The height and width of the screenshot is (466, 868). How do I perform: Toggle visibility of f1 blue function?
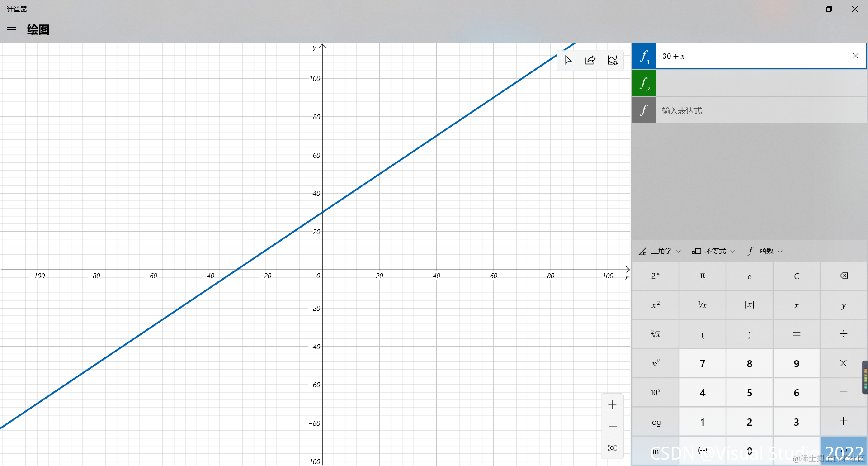click(644, 56)
